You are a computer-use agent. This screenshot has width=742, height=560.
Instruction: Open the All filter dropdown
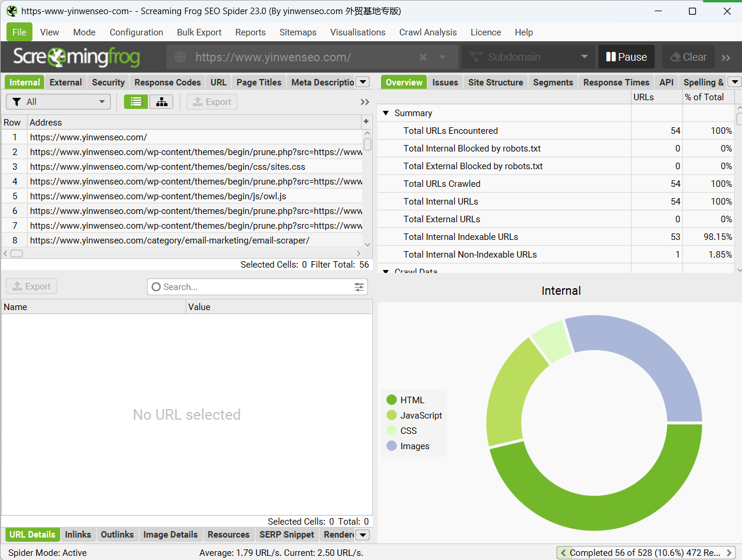pyautogui.click(x=58, y=102)
